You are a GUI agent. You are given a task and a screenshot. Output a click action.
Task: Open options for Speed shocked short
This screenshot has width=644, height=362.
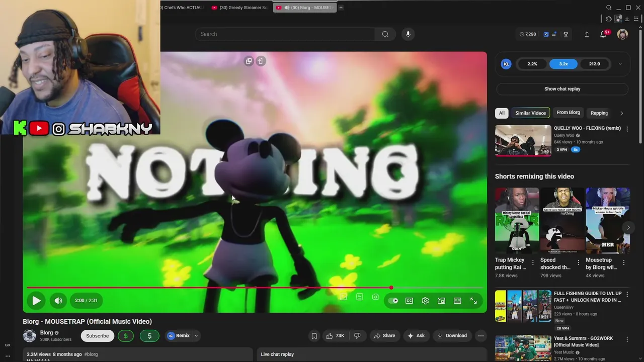pos(578,262)
